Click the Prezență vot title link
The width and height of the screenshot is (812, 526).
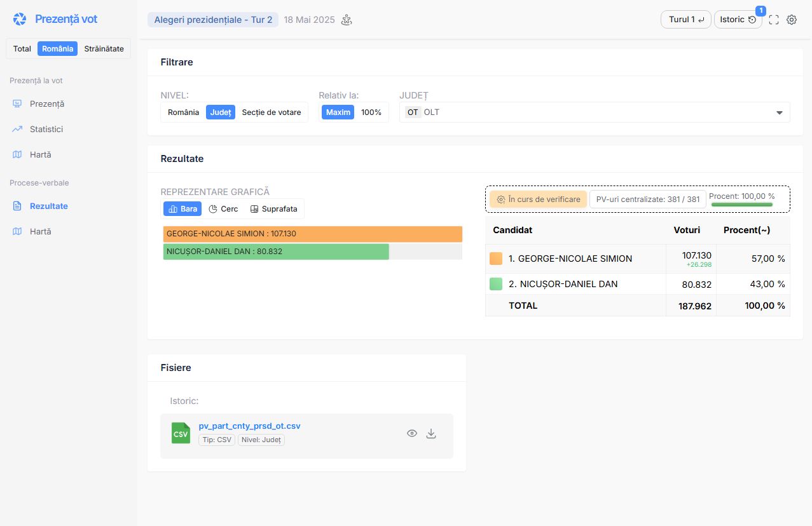(x=66, y=19)
